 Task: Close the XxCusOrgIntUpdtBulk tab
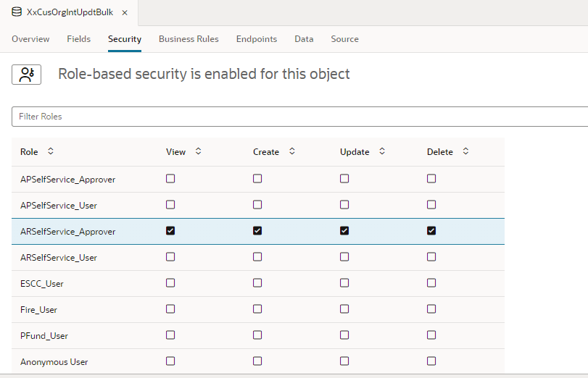click(125, 13)
